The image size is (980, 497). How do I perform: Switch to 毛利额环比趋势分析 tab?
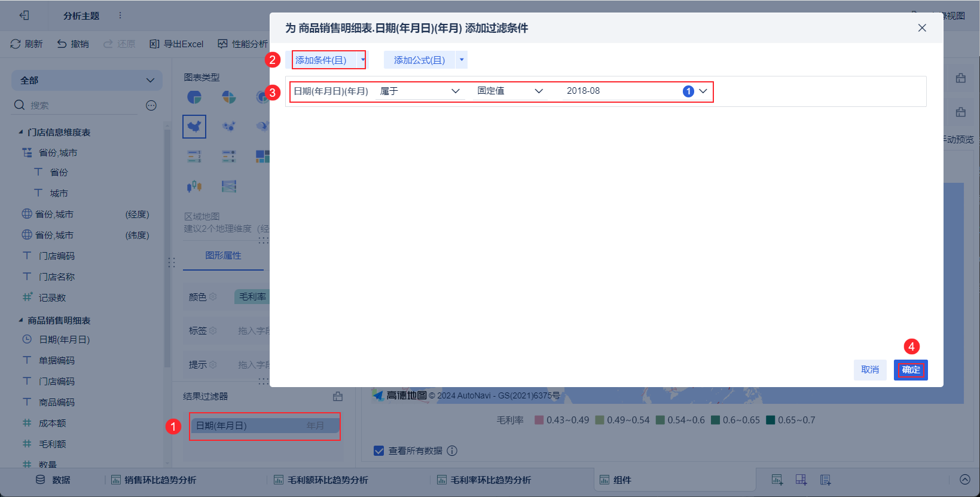320,480
